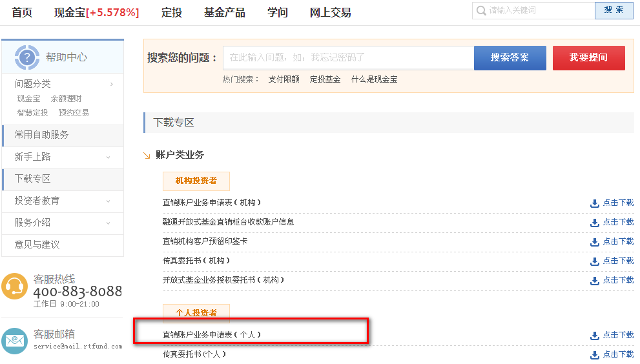Screen dimensions: 640x364
Task: Click download icon beside 融通开放式基金直销柜台收款账户信息
Action: coord(595,223)
